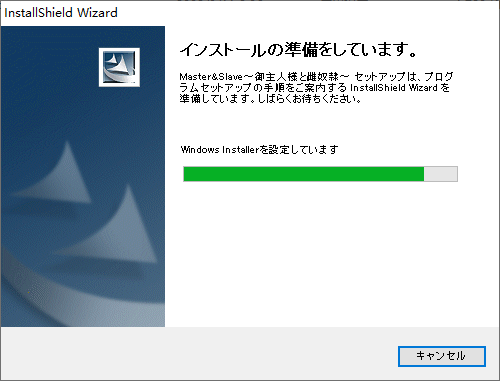Click the heading インストールの準備をしています。

pyautogui.click(x=298, y=50)
